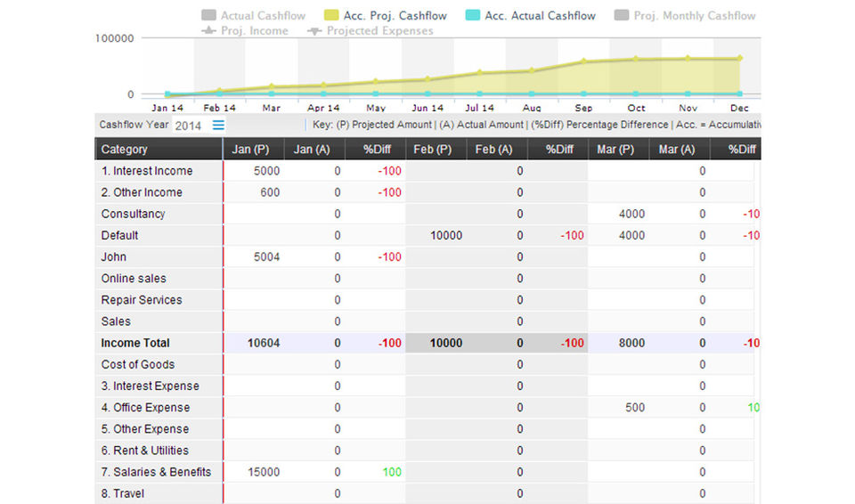Click the Projected Expenses legend line marker
The width and height of the screenshot is (855, 504).
point(314,30)
